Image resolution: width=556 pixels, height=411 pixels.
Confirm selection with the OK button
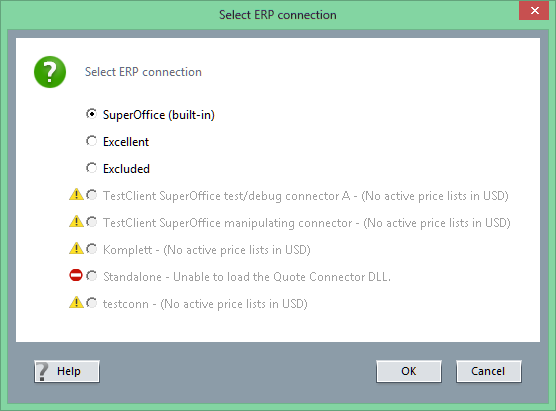[x=409, y=371]
